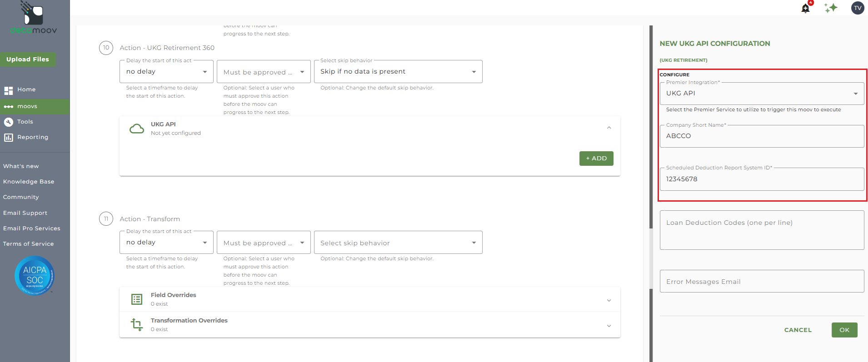This screenshot has width=868, height=362.
Task: Click the Field Overrides list icon
Action: 137,299
